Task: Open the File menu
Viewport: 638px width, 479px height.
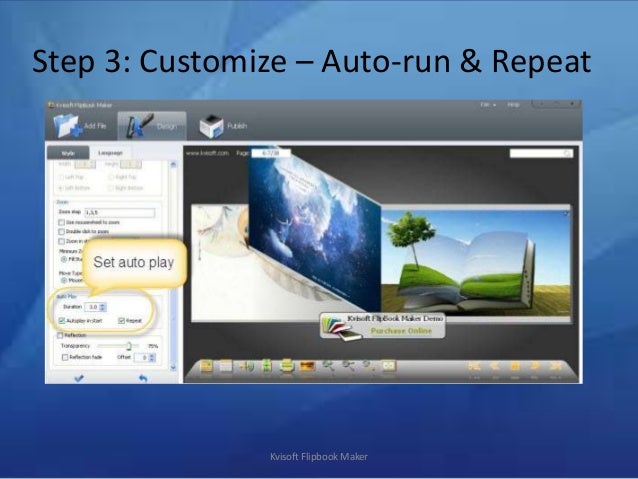Action: click(488, 105)
